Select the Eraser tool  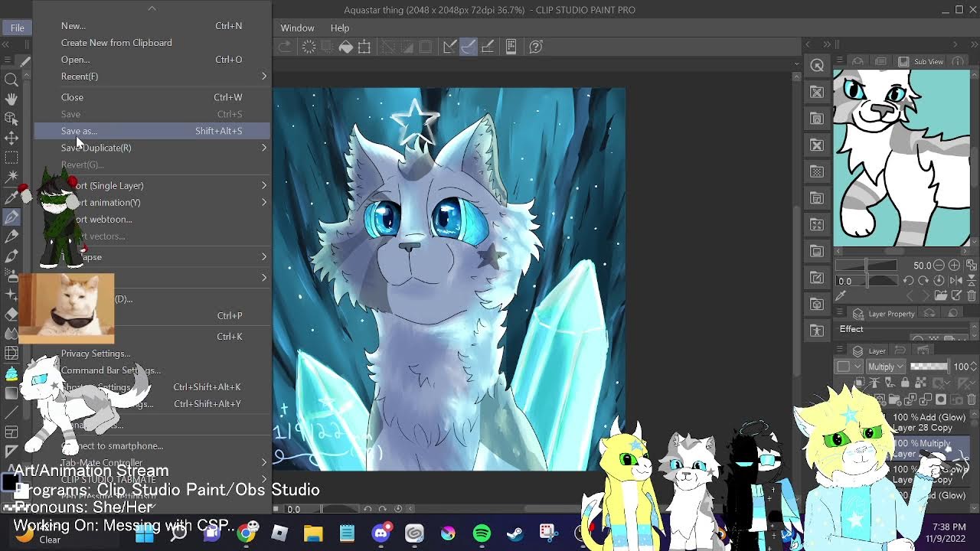(11, 315)
